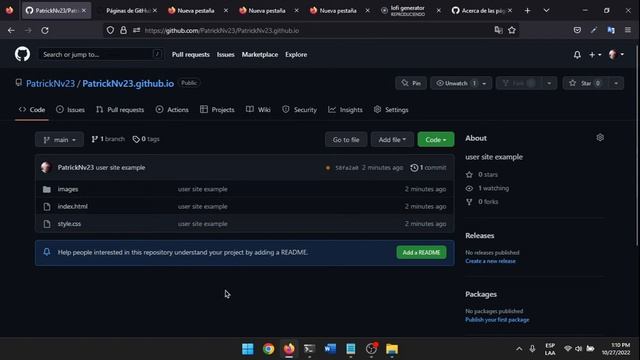This screenshot has width=640, height=360.
Task: Open Word from the taskbar
Action: point(330,349)
